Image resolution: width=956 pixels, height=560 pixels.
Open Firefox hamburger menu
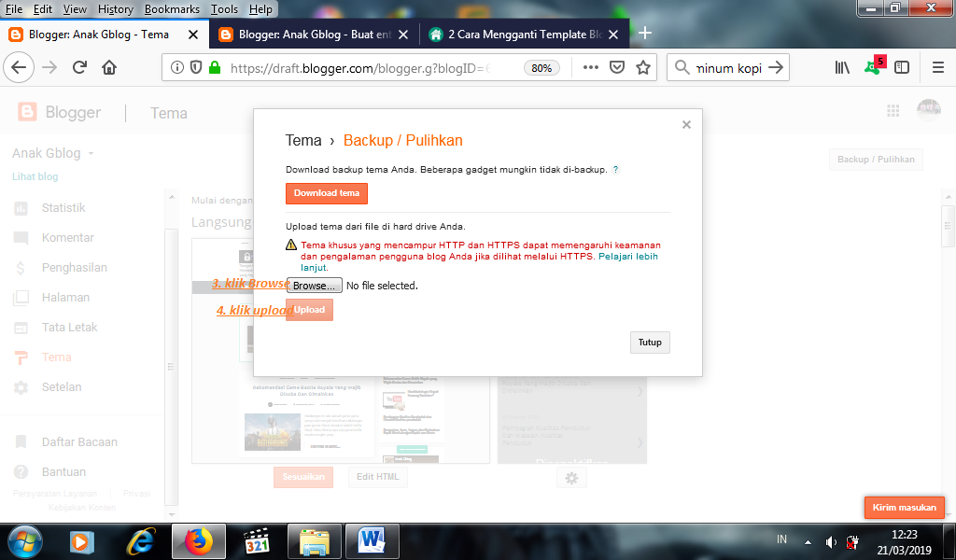coord(938,67)
